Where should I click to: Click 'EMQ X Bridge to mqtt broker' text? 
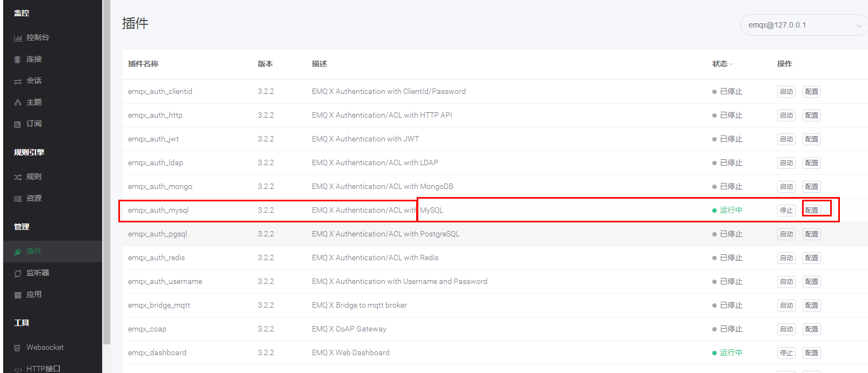coord(359,306)
